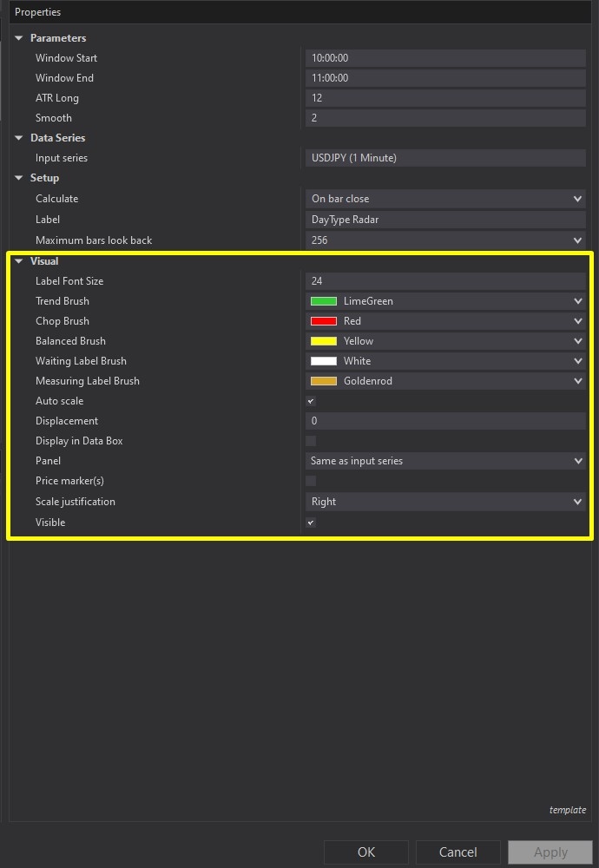Click the LimeGreen Trend Brush swatch
Screen dimensions: 599x868
(324, 301)
